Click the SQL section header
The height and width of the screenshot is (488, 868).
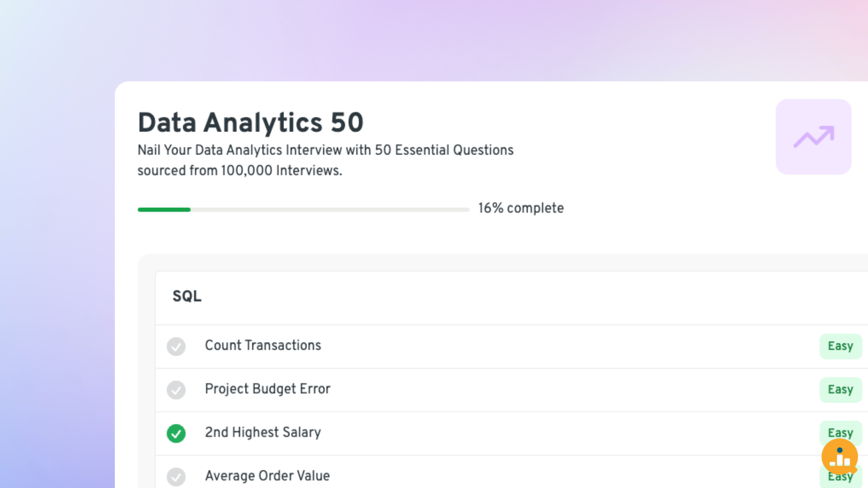[x=187, y=296]
